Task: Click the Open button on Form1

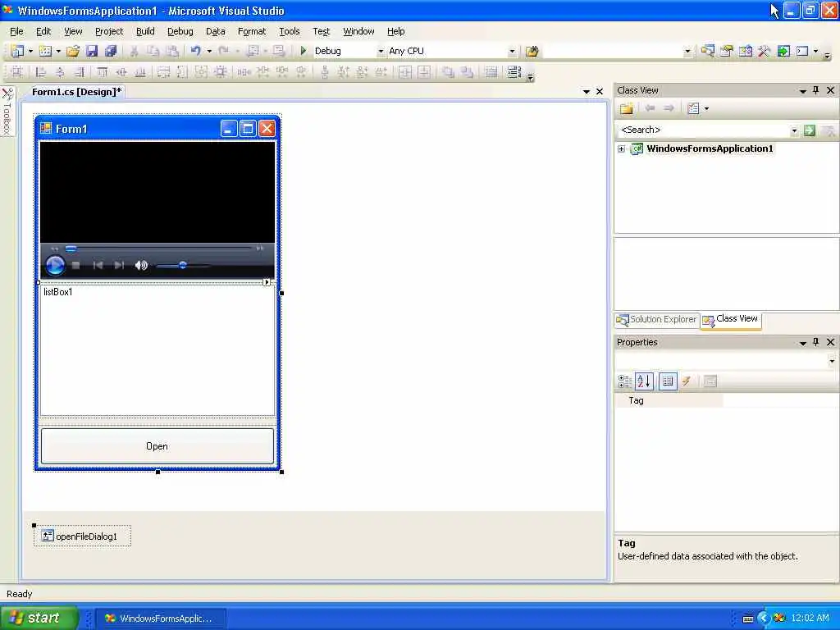Action: point(157,446)
